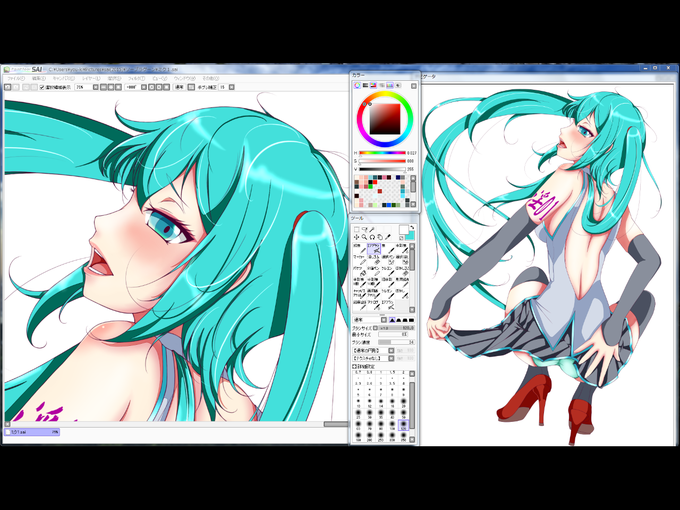Select the zoom magnifier tool
The width and height of the screenshot is (680, 510).
tap(364, 237)
